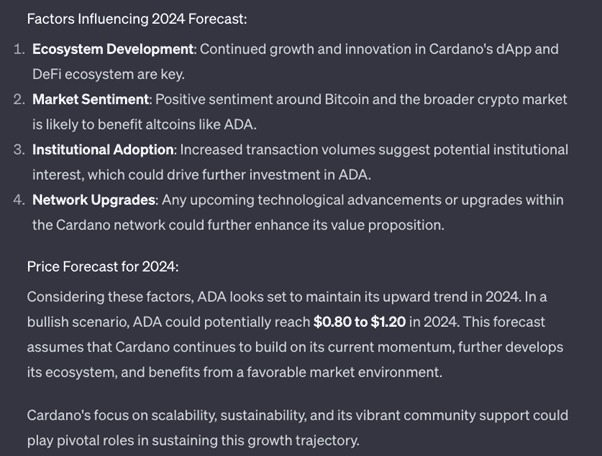Click the bold 'Institutional Adoption' term
Screen dimensions: 602x456
pyautogui.click(x=104, y=149)
